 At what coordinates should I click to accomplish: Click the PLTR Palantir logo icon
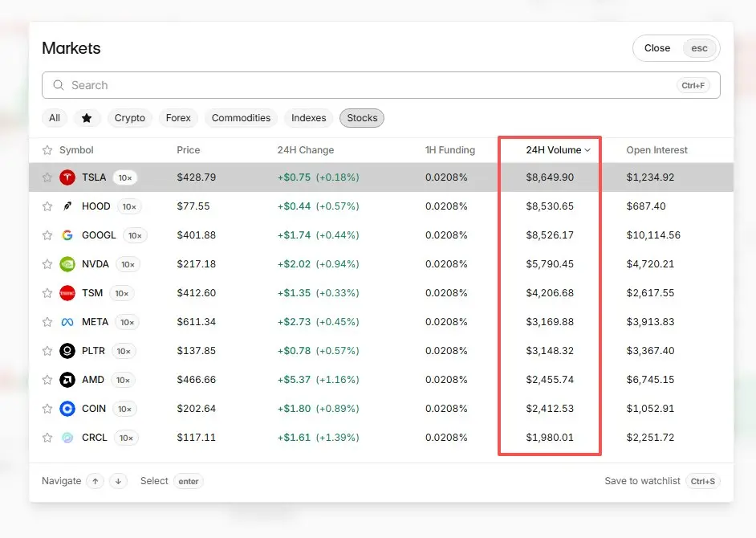pyautogui.click(x=67, y=351)
